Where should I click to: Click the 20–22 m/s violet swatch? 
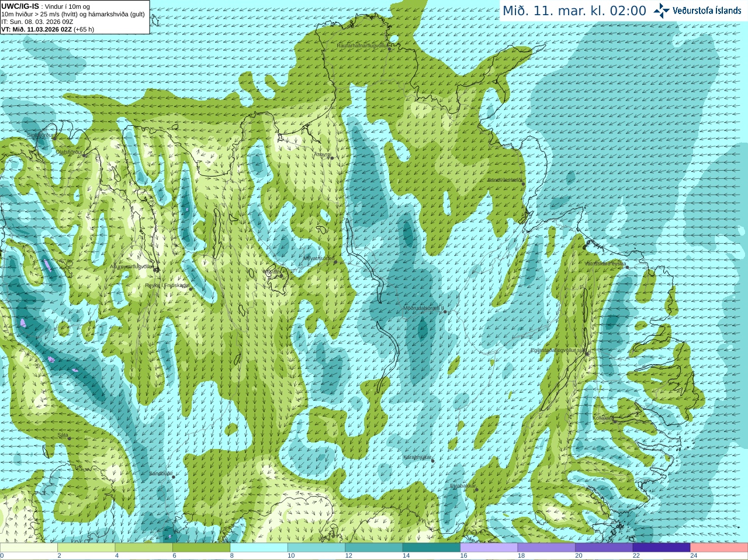[604, 548]
